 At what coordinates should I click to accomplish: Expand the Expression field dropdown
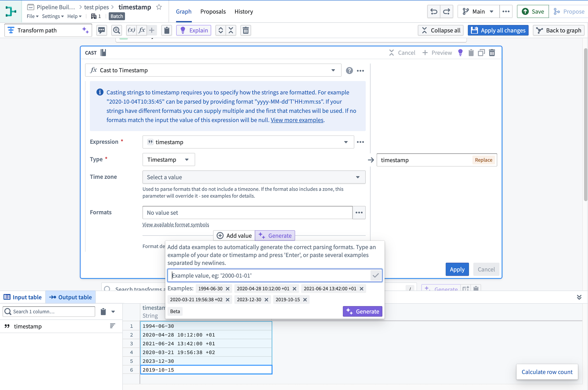click(346, 142)
